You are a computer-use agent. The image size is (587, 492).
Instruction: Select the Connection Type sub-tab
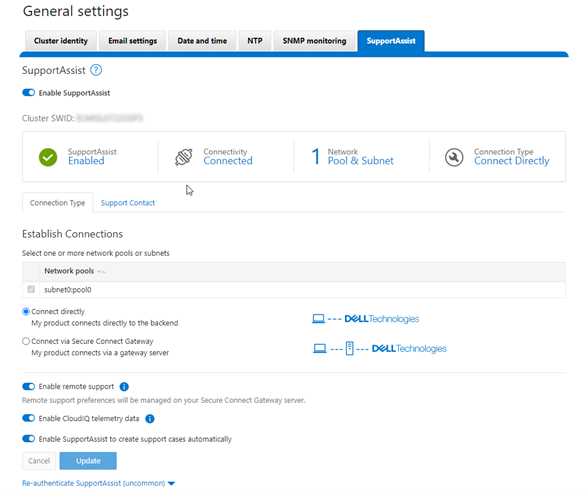click(x=58, y=203)
